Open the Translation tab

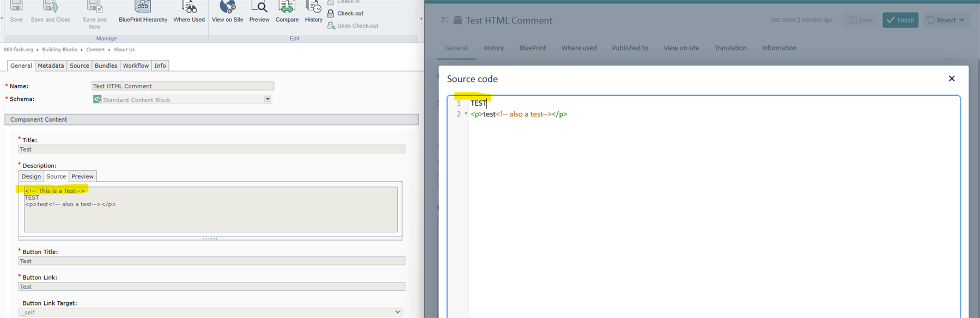coord(731,48)
